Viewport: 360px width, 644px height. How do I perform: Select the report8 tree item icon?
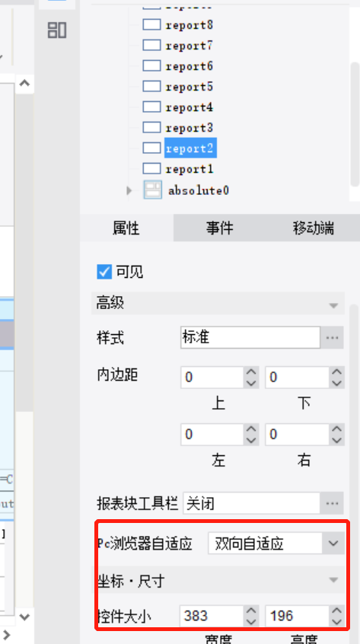tap(151, 25)
